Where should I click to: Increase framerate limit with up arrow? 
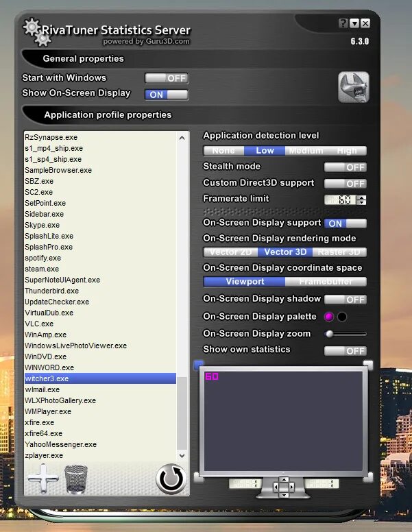363,198
